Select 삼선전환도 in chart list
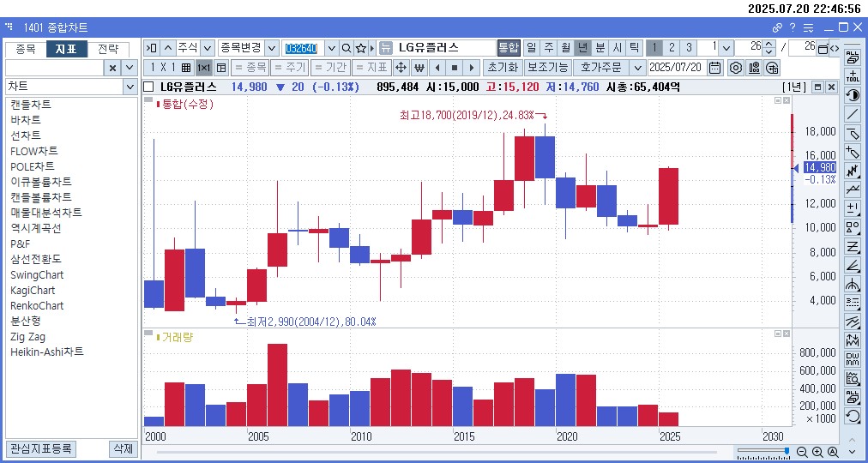The image size is (868, 463). coord(36,259)
